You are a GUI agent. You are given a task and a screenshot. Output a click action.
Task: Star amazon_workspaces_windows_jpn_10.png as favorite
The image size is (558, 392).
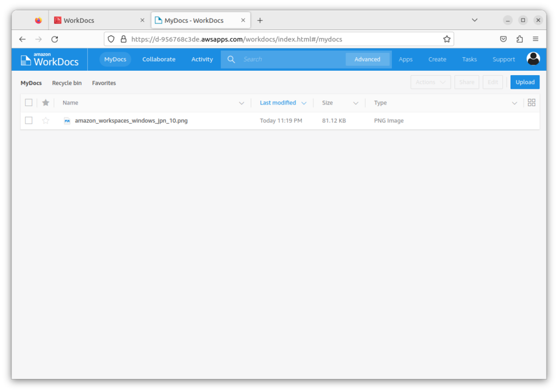(45, 120)
